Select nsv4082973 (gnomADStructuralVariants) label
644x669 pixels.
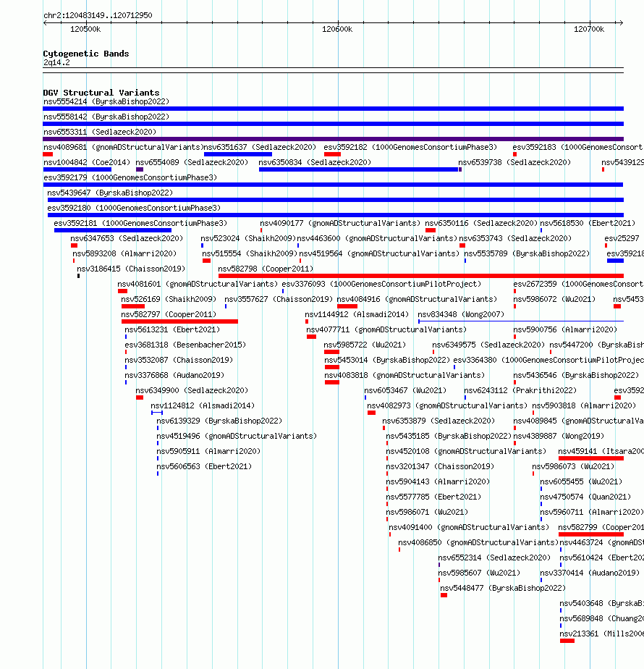click(x=447, y=405)
